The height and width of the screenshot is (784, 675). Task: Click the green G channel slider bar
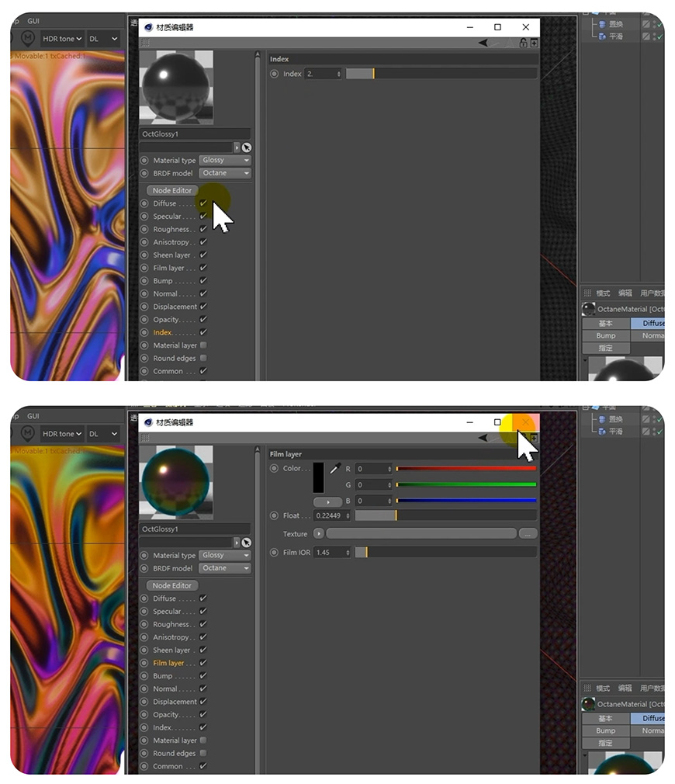tap(466, 484)
